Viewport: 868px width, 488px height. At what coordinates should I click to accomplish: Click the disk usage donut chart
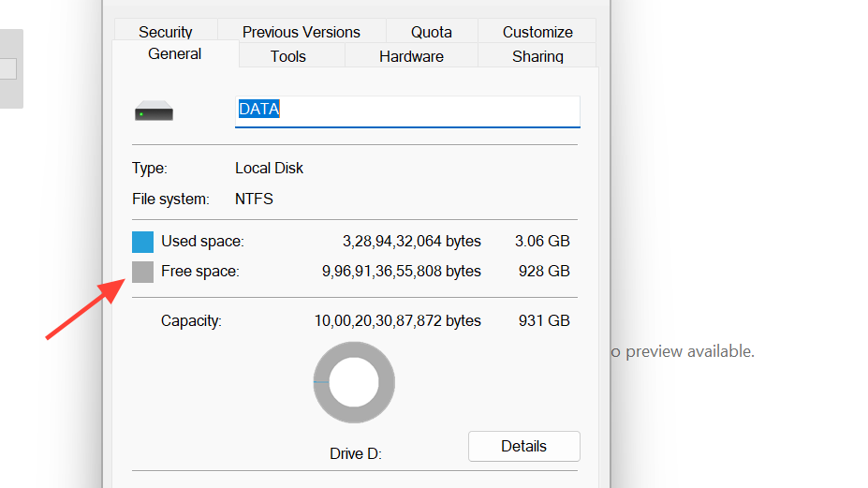[354, 382]
